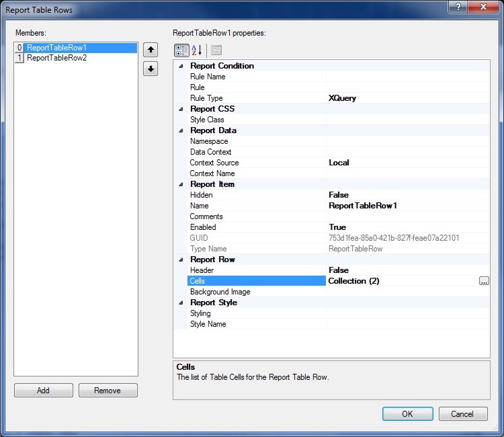
Task: Click the Alphabetical sort icon
Action: click(197, 50)
